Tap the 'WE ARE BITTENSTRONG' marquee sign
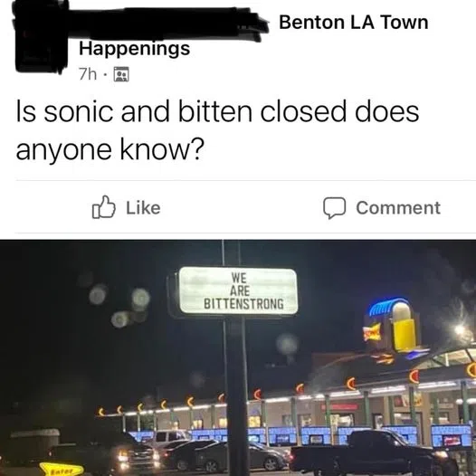The image size is (476, 476). [x=238, y=290]
